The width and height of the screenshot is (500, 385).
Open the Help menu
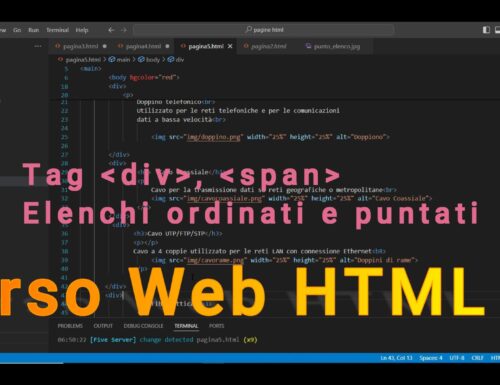click(82, 30)
